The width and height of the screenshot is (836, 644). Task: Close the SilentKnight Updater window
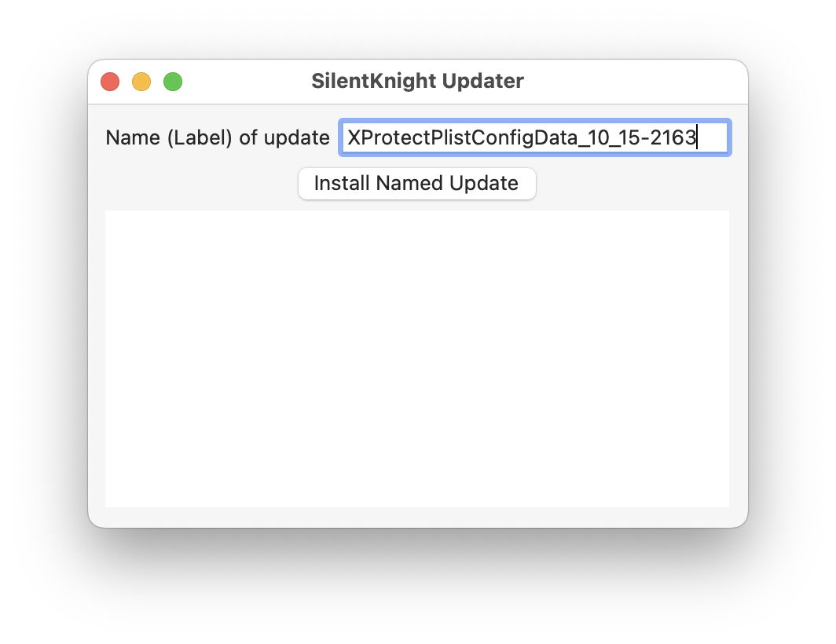110,82
